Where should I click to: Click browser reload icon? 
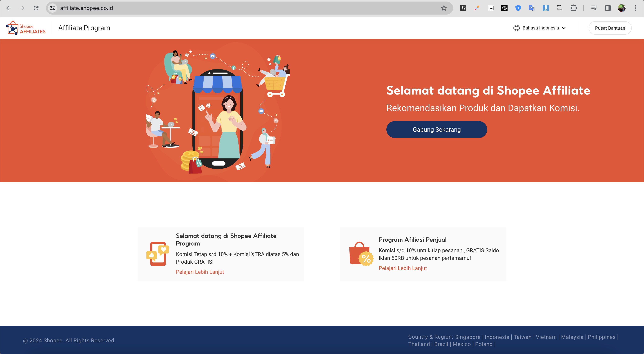tap(36, 8)
